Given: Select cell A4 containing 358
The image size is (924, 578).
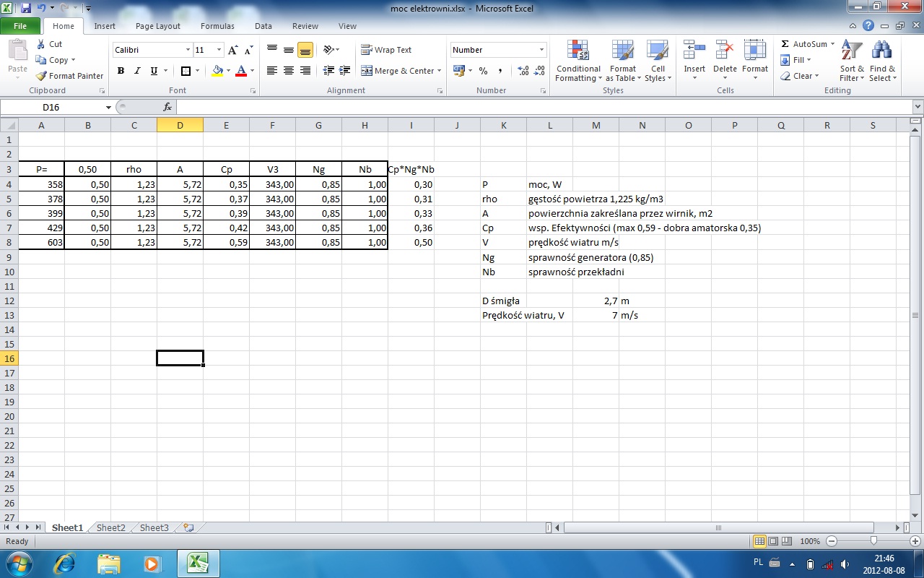Looking at the screenshot, I should point(41,184).
